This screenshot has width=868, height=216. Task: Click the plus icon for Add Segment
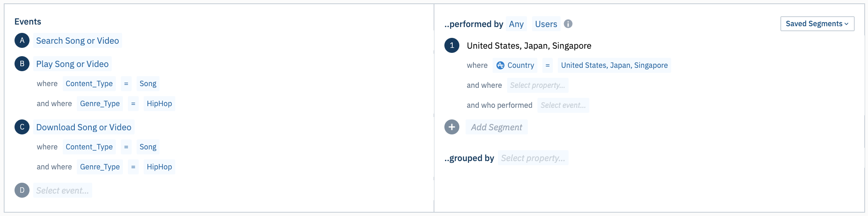pyautogui.click(x=452, y=127)
